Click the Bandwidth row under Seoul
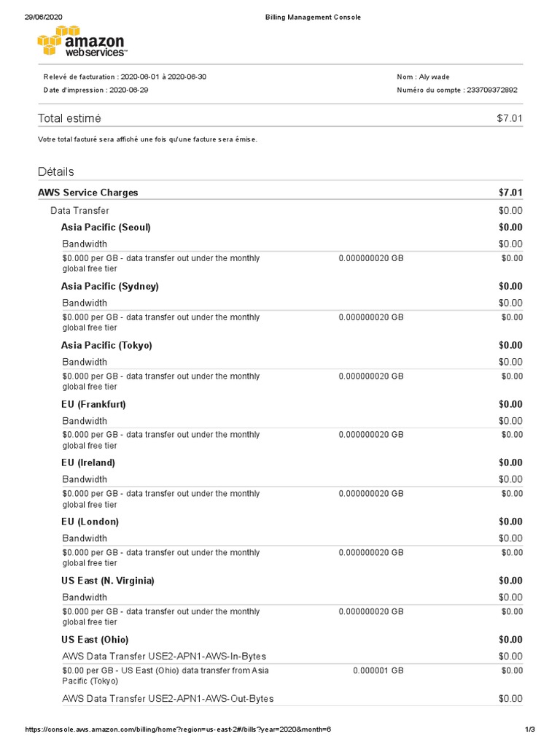Viewport: 560px width, 747px height. click(85, 244)
